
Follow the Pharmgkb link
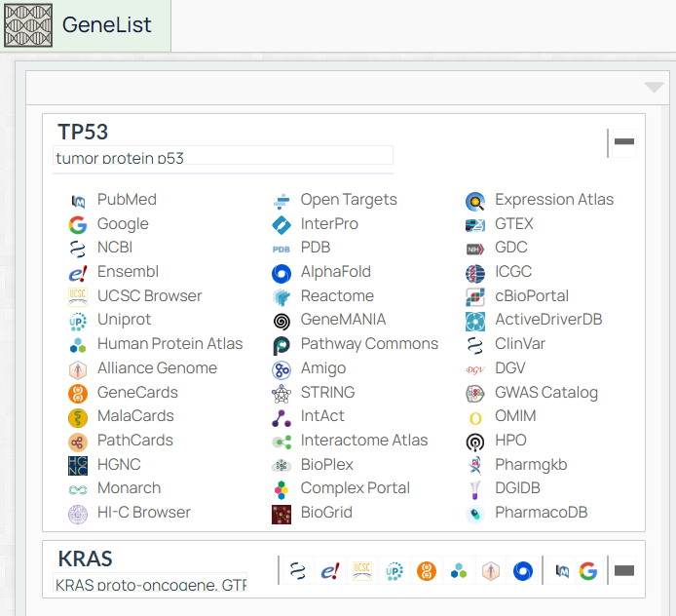[x=531, y=465]
